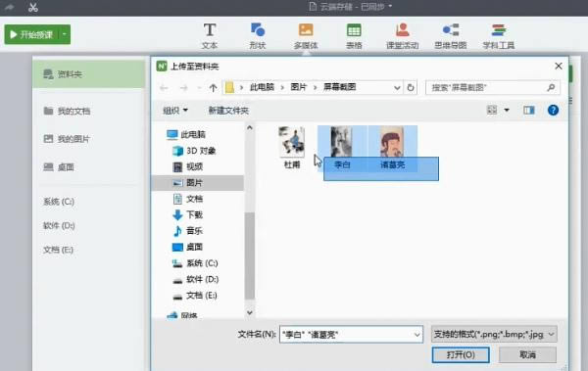Open the supported formats file type dropdown
This screenshot has height=371, width=588.
click(494, 334)
